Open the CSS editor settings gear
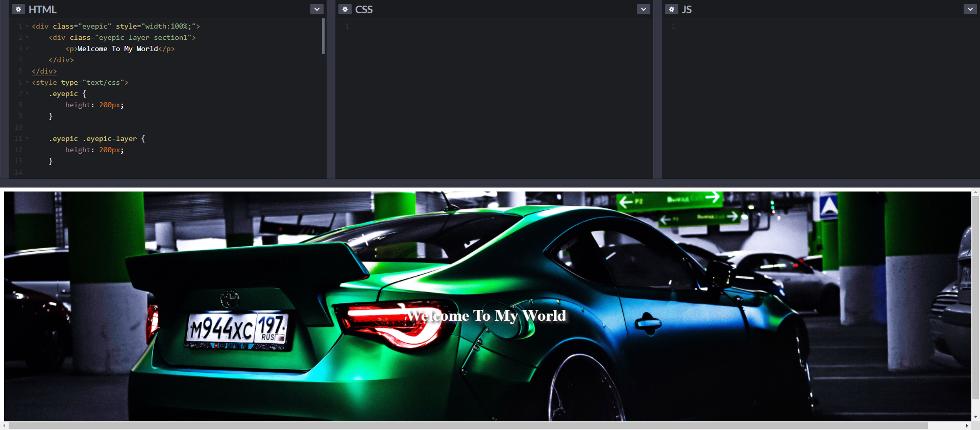Viewport: 980px width, 430px height. coord(345,9)
